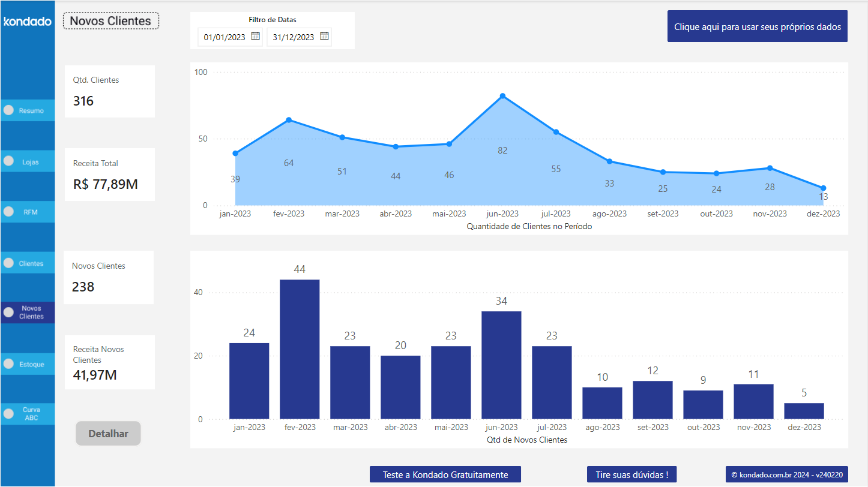Open the calendar icon beside 31/12/2023
Viewport: 868px width, 487px height.
point(325,36)
